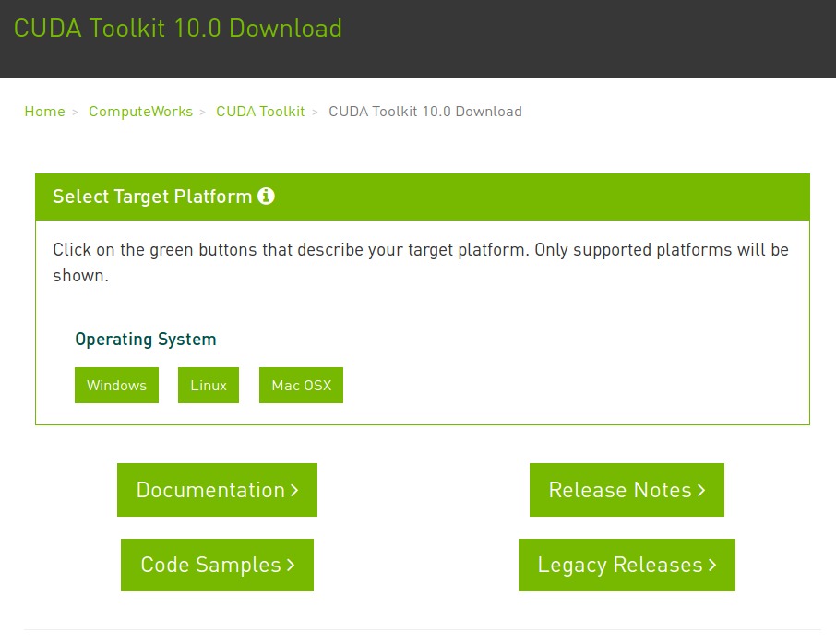Click the info icon beside Select Target Platform

(x=266, y=197)
